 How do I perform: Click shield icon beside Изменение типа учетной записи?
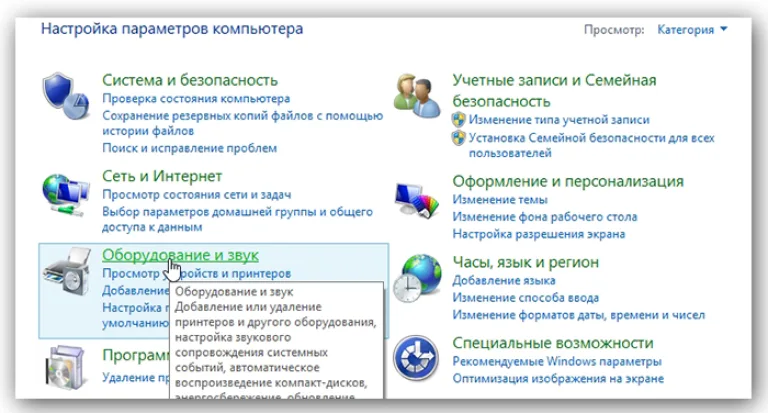tap(458, 120)
